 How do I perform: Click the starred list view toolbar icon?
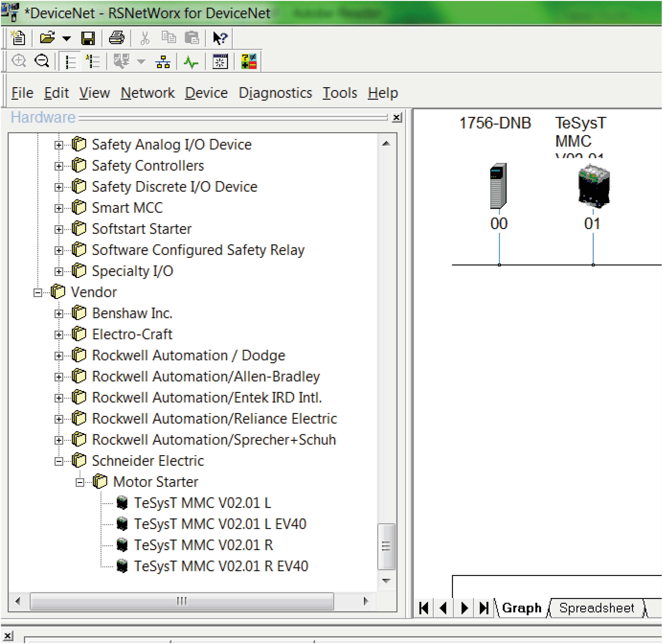pyautogui.click(x=92, y=62)
